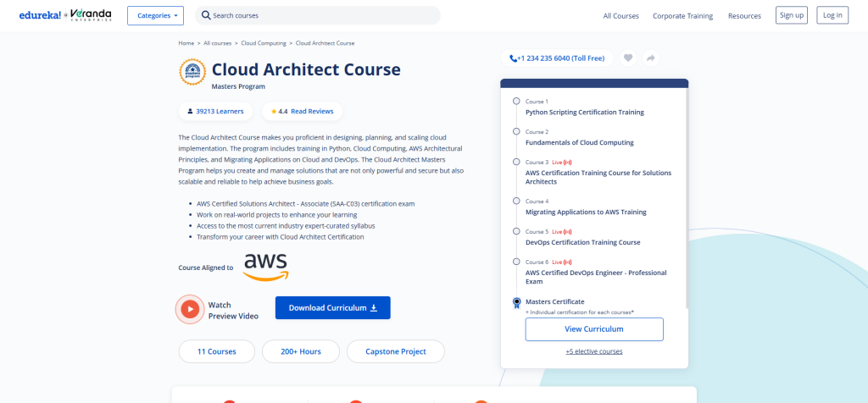Image resolution: width=868 pixels, height=403 pixels.
Task: Click the 'Course Aligned to' label
Action: pyautogui.click(x=206, y=268)
